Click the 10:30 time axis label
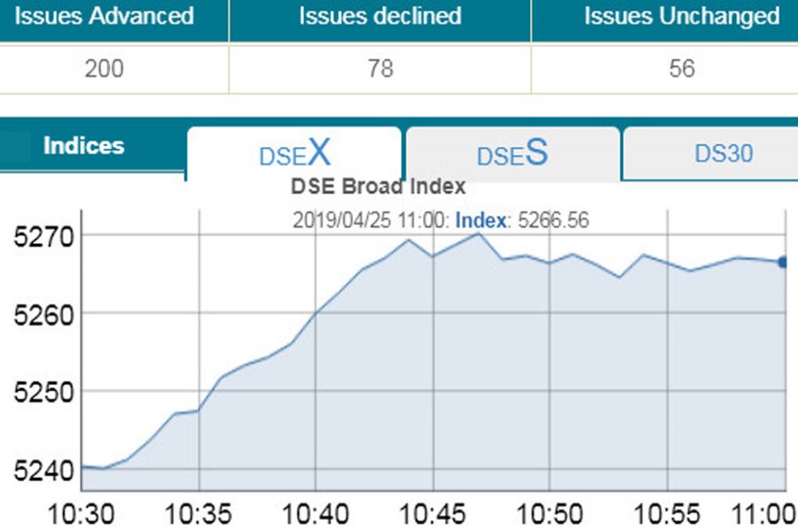The image size is (798, 532). [x=81, y=514]
